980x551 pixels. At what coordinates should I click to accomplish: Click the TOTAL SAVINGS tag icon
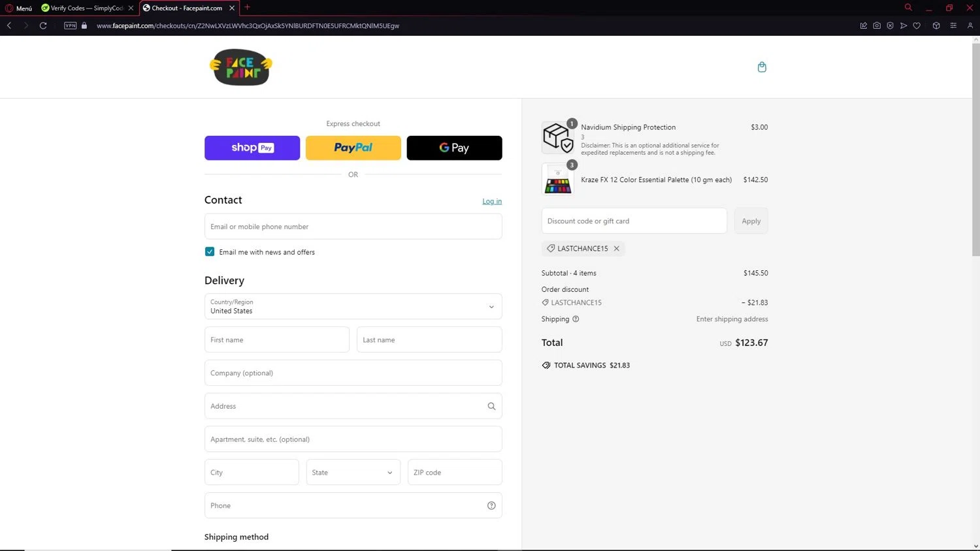point(546,366)
